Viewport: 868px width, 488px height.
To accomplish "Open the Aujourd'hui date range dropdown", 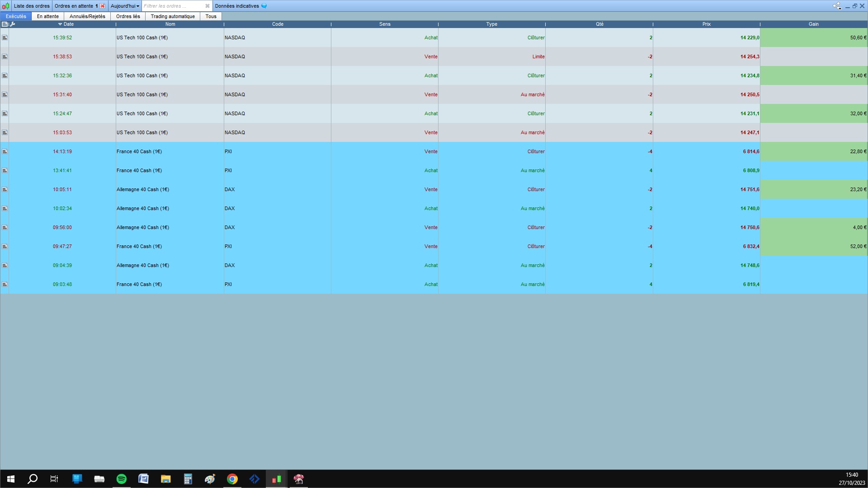I will pos(125,6).
